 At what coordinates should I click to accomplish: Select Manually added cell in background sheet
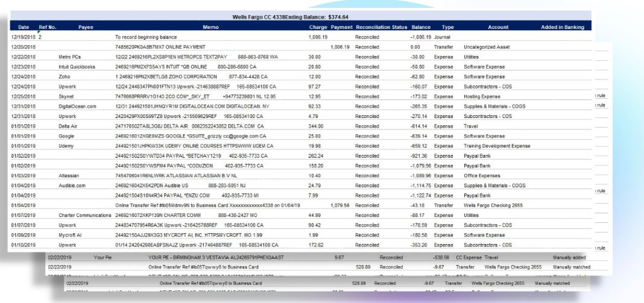click(x=569, y=258)
